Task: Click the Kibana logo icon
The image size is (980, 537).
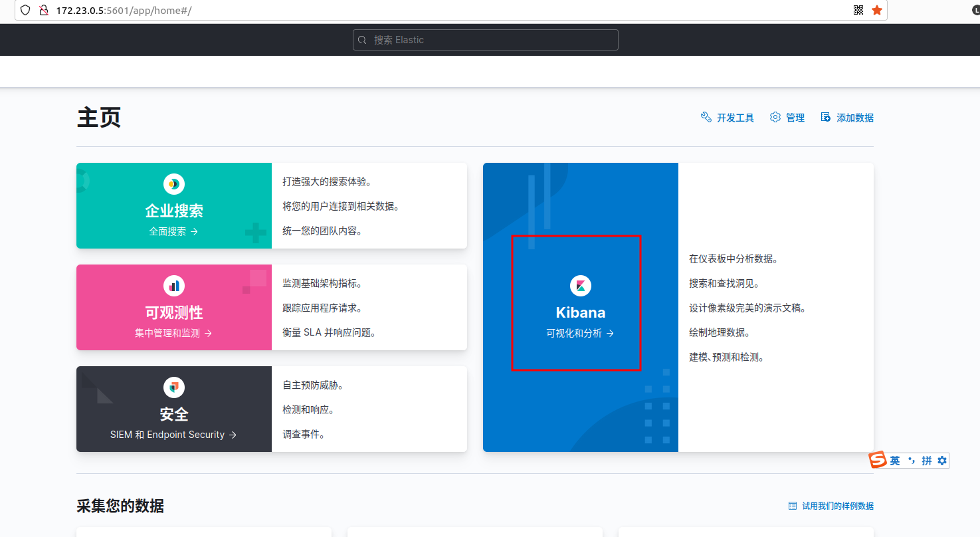Action: click(581, 286)
